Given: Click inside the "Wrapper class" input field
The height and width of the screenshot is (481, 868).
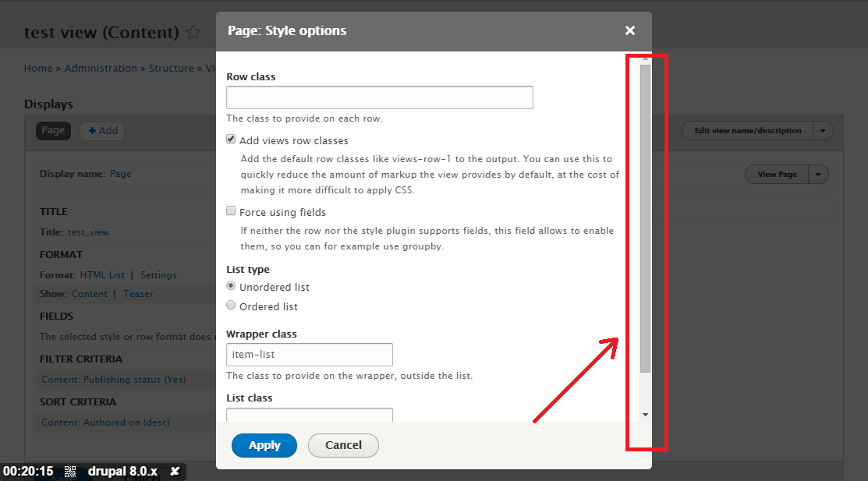Looking at the screenshot, I should [309, 354].
